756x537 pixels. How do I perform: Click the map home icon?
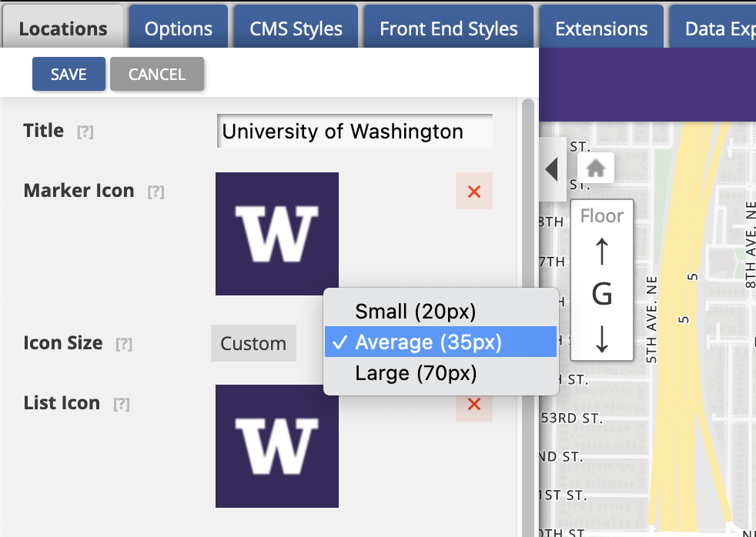(x=595, y=168)
